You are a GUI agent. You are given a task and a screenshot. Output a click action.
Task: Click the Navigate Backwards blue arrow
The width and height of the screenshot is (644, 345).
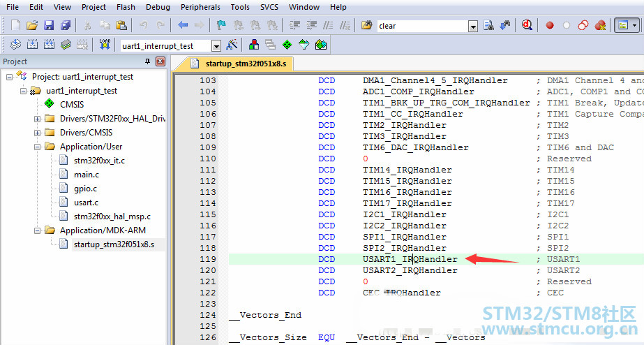tap(183, 26)
